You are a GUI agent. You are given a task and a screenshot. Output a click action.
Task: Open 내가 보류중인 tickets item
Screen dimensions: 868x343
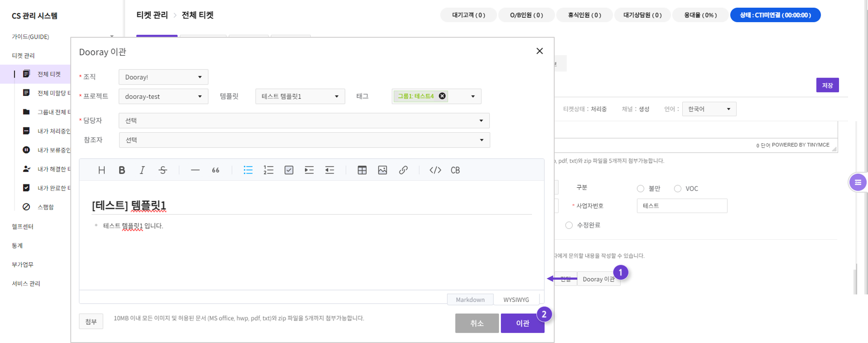46,150
